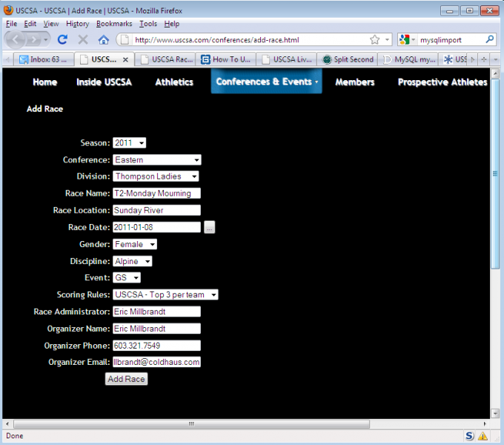Switch to the MySQL my... tab

pos(408,59)
